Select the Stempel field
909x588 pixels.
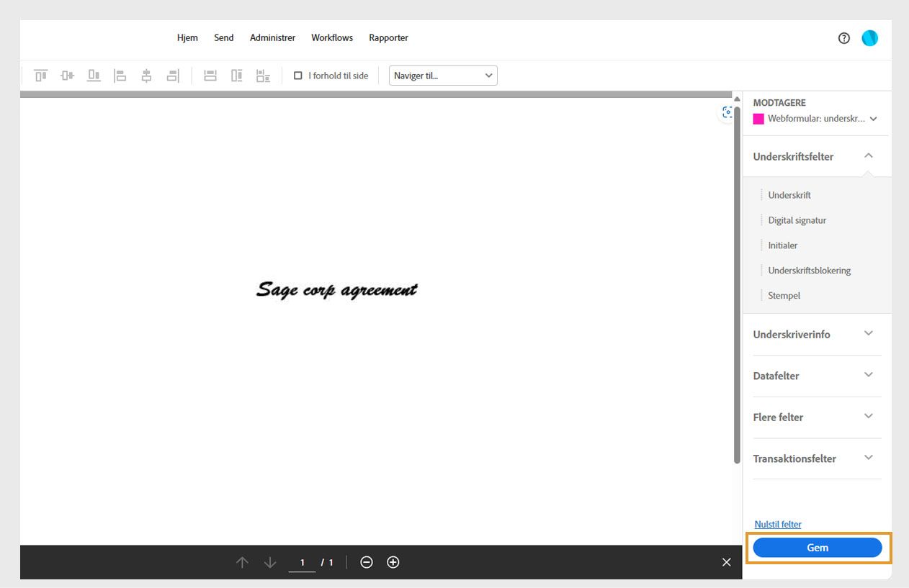(x=784, y=296)
